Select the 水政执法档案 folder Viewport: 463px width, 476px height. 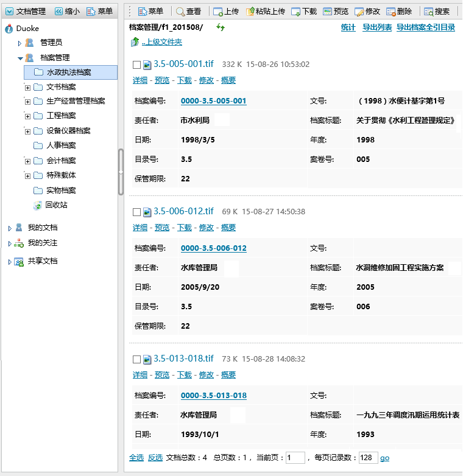point(71,72)
